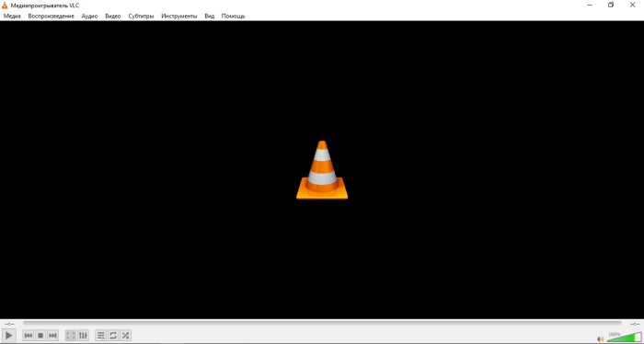
Task: Mute audio using the speaker icon
Action: click(x=601, y=339)
